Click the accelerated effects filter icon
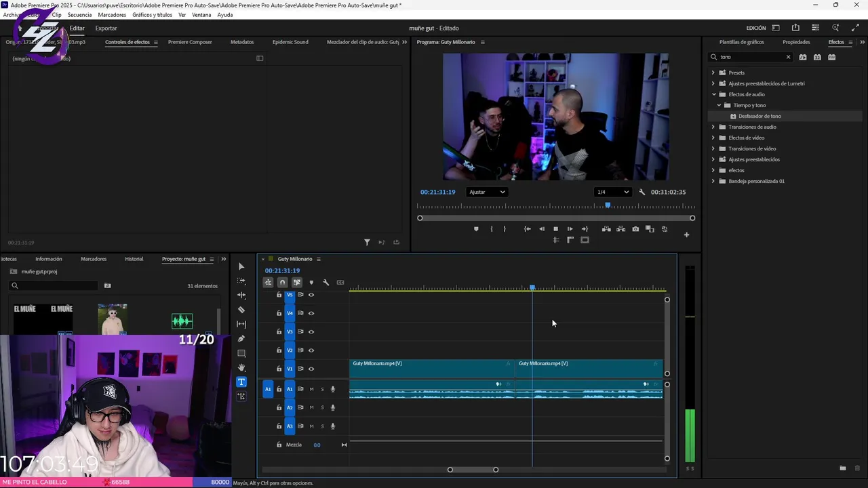Viewport: 868px width, 488px height. click(x=803, y=57)
